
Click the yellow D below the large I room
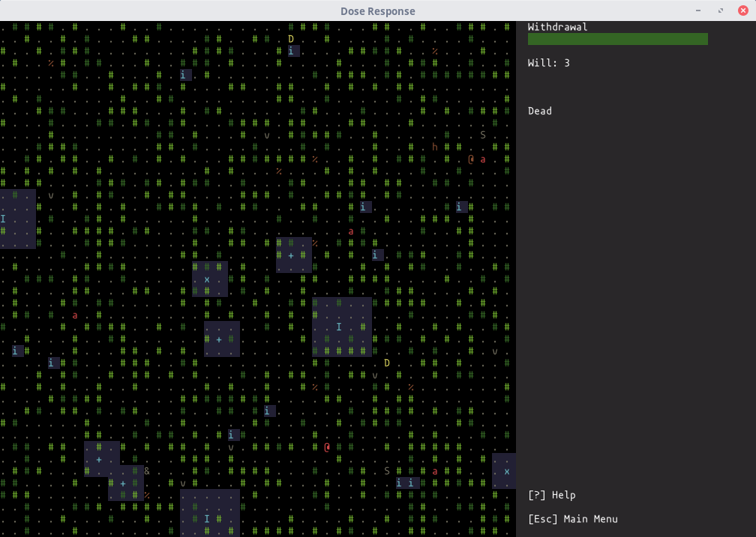tap(387, 363)
